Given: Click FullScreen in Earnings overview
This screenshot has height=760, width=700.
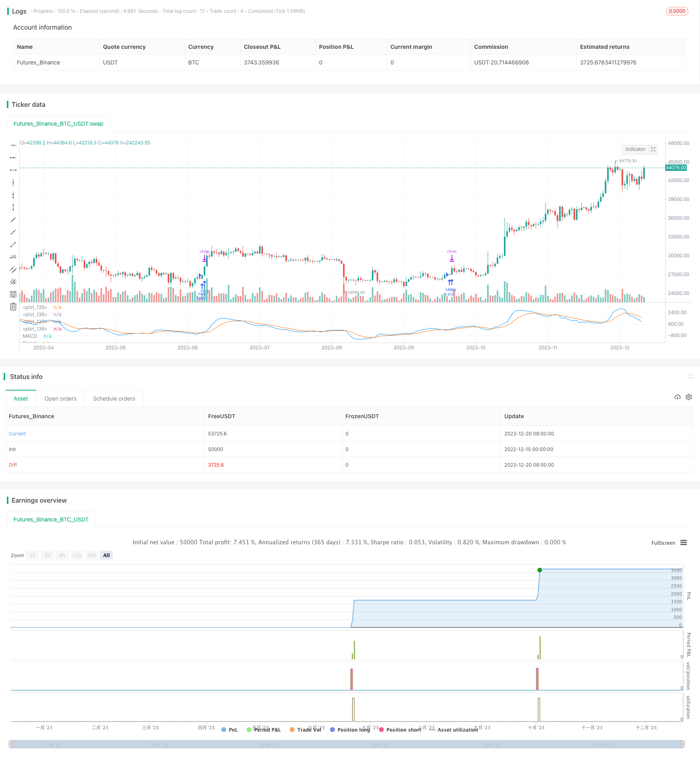Looking at the screenshot, I should point(663,543).
